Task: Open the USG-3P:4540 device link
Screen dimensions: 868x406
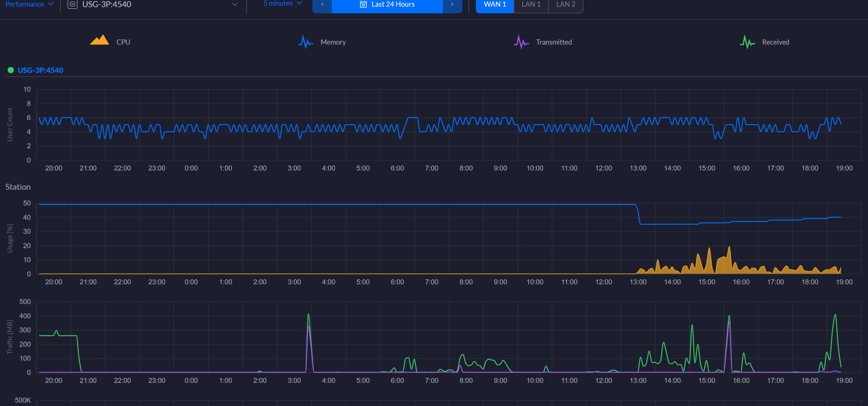Action: click(x=40, y=70)
